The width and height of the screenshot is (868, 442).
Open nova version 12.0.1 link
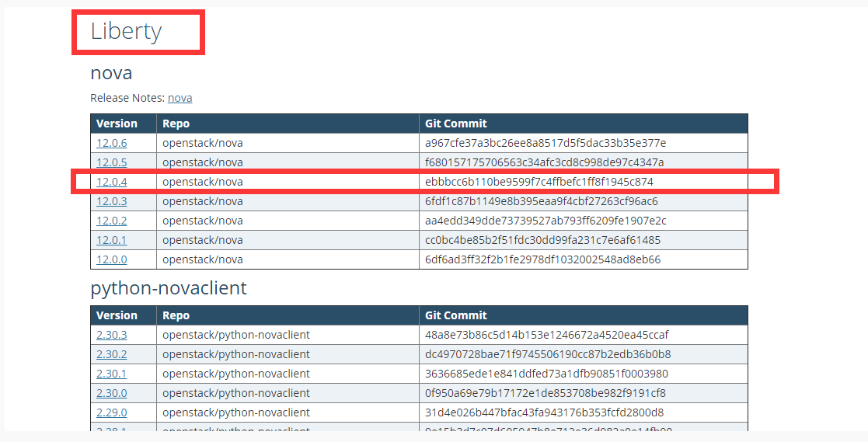coord(111,240)
